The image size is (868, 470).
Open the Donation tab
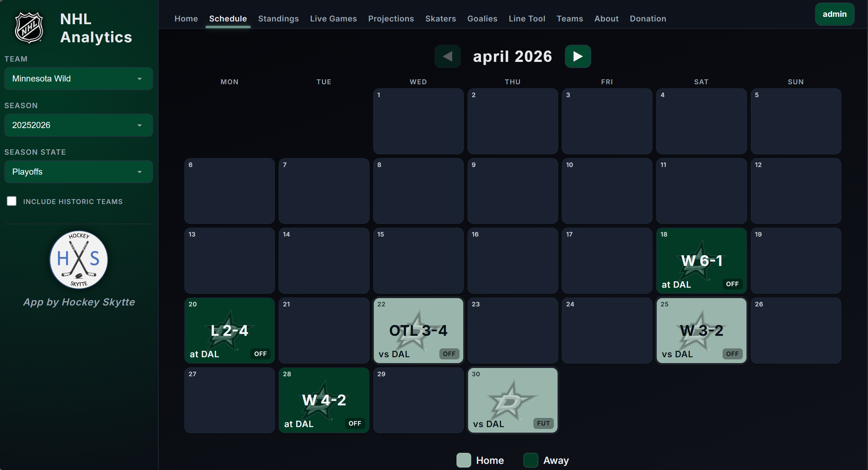click(x=648, y=19)
